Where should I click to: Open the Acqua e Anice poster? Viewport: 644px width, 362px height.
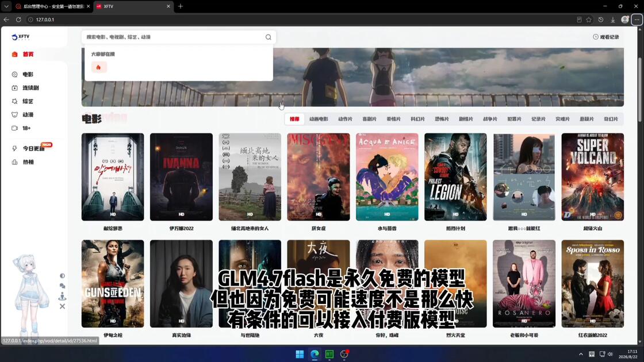pyautogui.click(x=387, y=177)
